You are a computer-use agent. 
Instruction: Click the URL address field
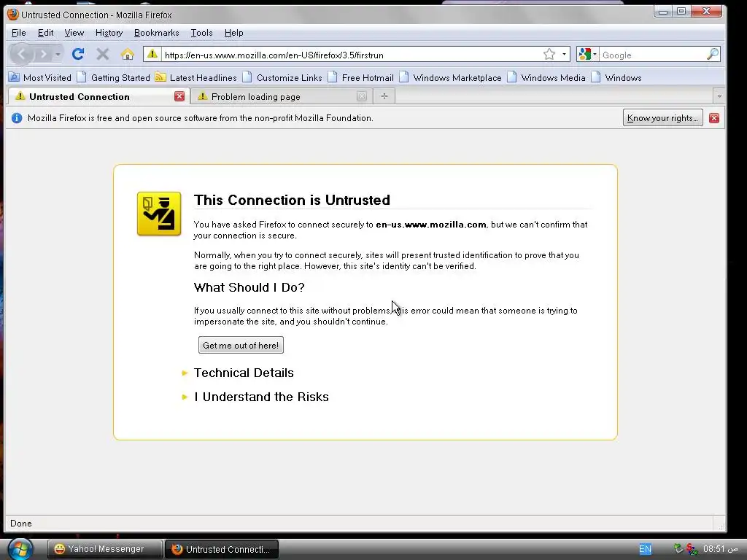pyautogui.click(x=352, y=55)
